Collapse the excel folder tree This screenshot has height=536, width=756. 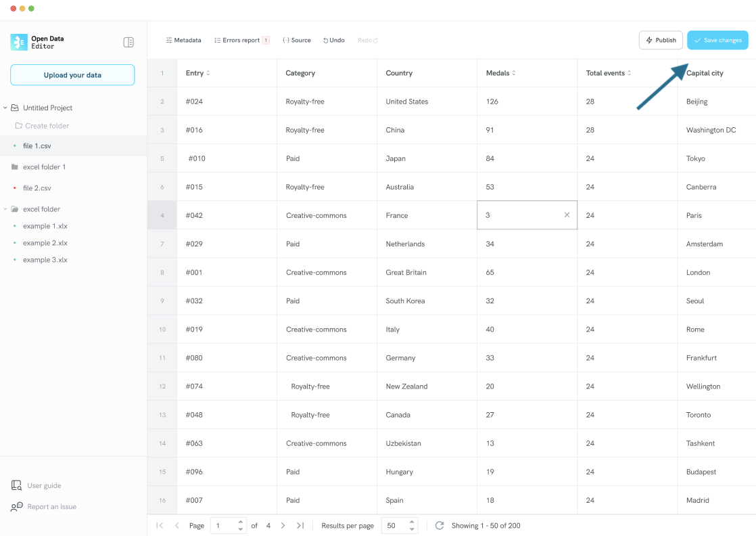tap(5, 209)
